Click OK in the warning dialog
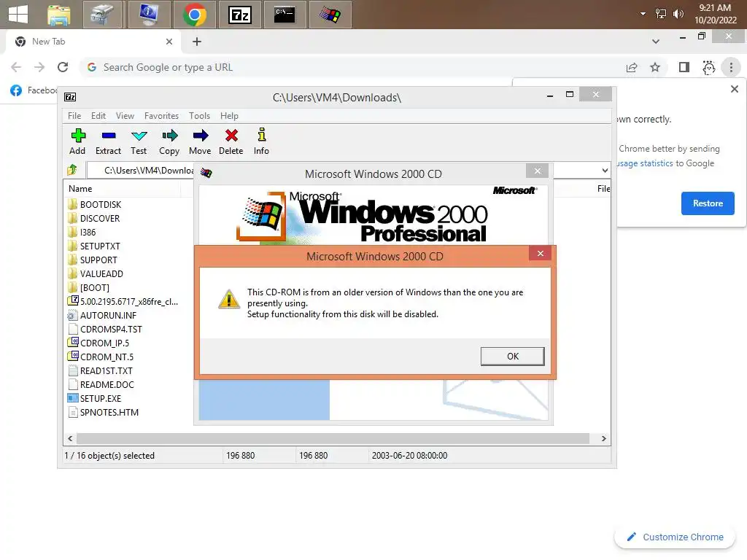Image resolution: width=747 pixels, height=560 pixels. (x=513, y=356)
